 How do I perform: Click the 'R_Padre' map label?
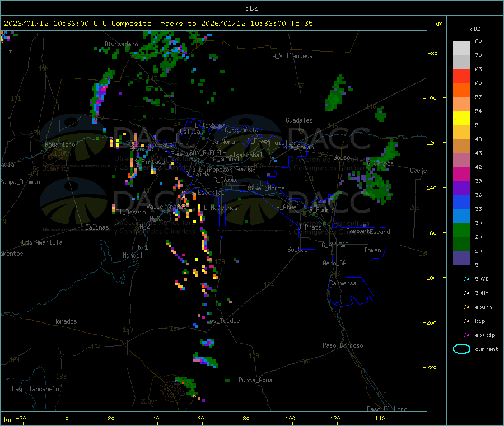321,210
